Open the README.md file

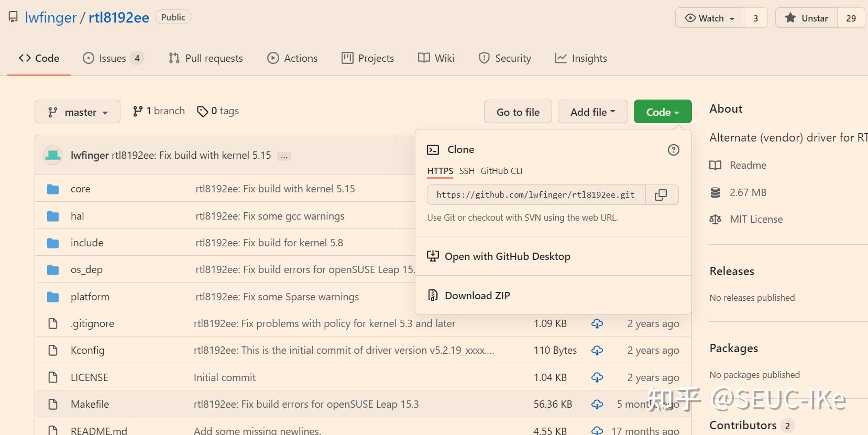pyautogui.click(x=98, y=430)
